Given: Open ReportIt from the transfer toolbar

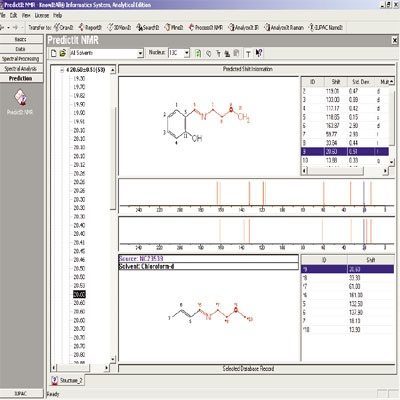Looking at the screenshot, I should coord(90,27).
